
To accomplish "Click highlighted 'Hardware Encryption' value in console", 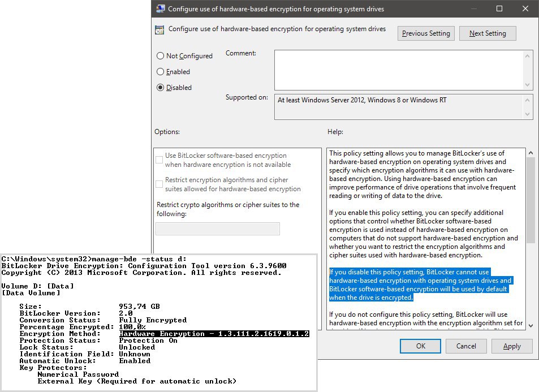I will [214, 334].
